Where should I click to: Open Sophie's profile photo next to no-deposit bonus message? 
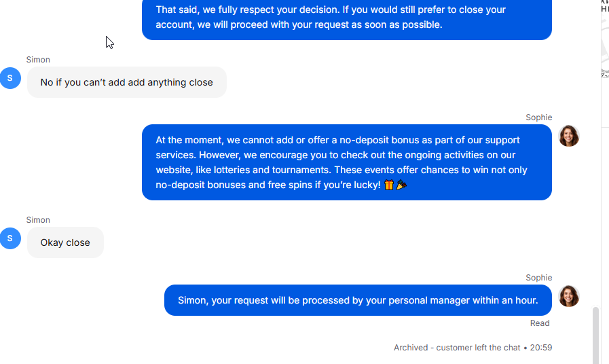coord(569,136)
